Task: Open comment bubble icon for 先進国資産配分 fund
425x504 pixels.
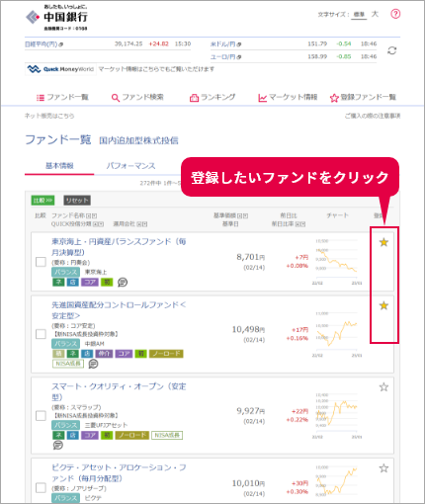Action: pos(94,364)
